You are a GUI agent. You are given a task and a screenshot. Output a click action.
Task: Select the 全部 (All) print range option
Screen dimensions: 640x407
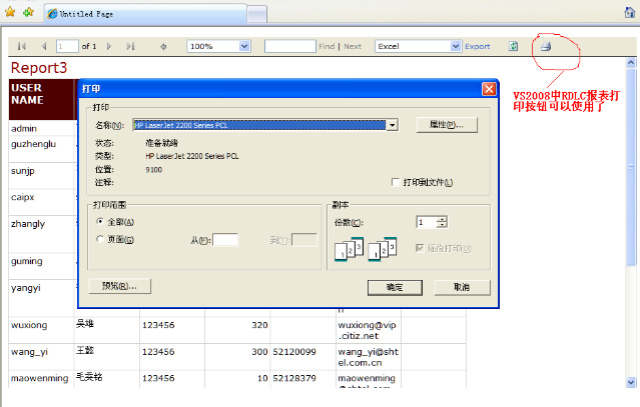pos(100,221)
